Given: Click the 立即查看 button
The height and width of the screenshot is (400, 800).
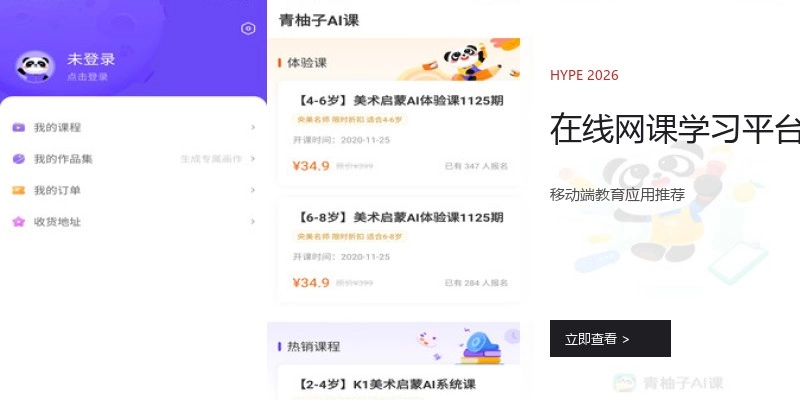Looking at the screenshot, I should click(x=610, y=338).
